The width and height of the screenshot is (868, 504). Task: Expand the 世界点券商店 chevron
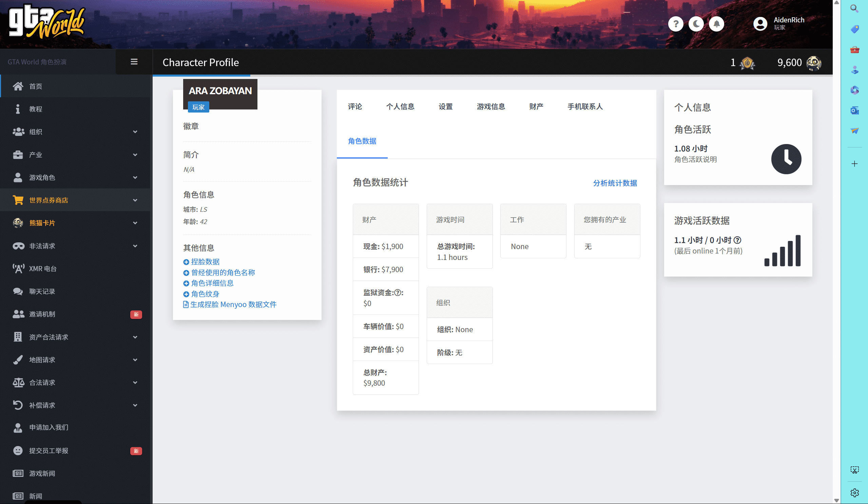(135, 200)
